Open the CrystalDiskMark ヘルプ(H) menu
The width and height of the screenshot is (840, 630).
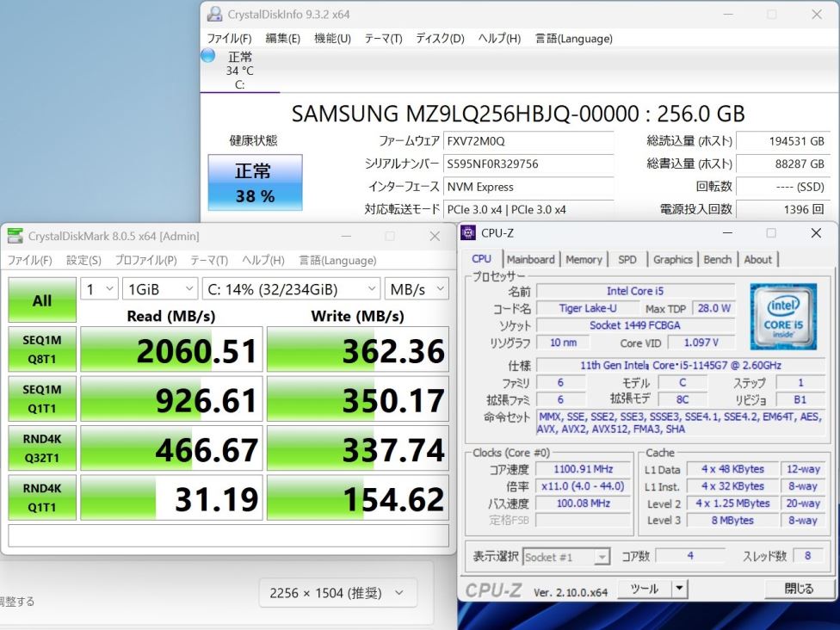click(x=263, y=261)
